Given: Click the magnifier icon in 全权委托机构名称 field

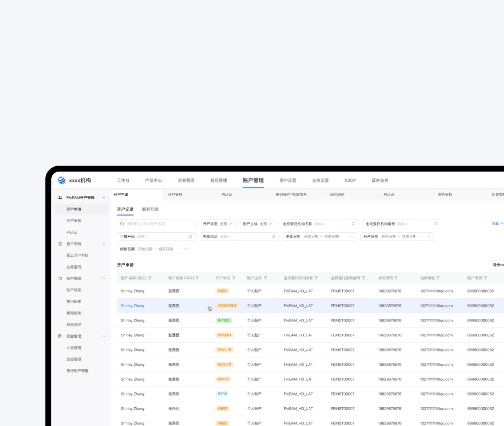Looking at the screenshot, I should tap(353, 224).
